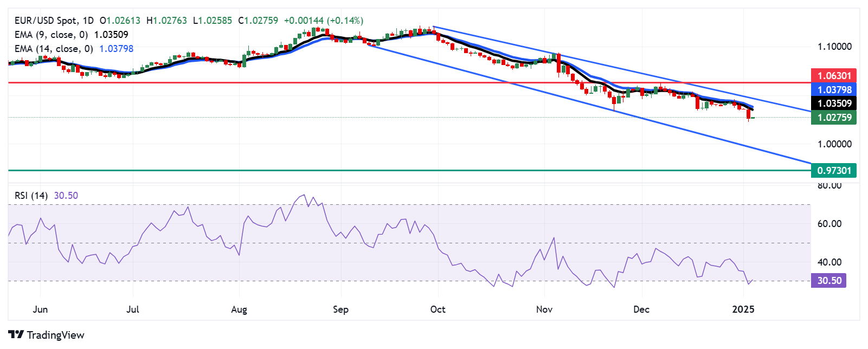Click the +0.00144 (+0.14%) change value

[x=324, y=21]
